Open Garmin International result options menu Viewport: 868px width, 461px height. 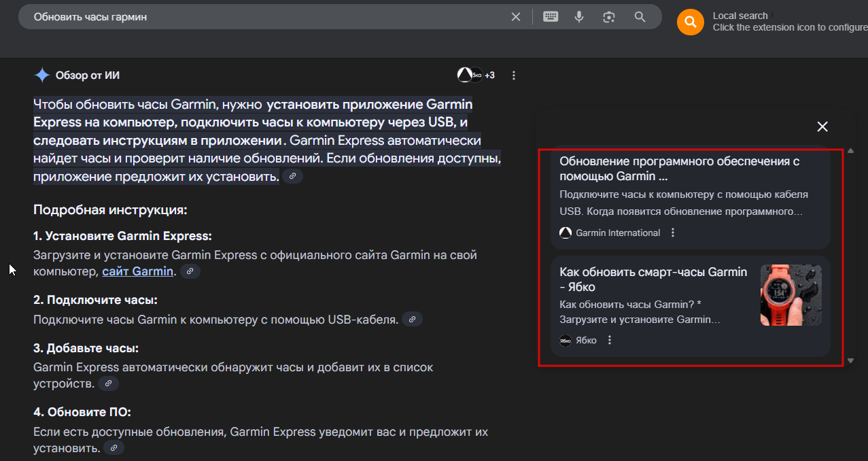coord(673,233)
